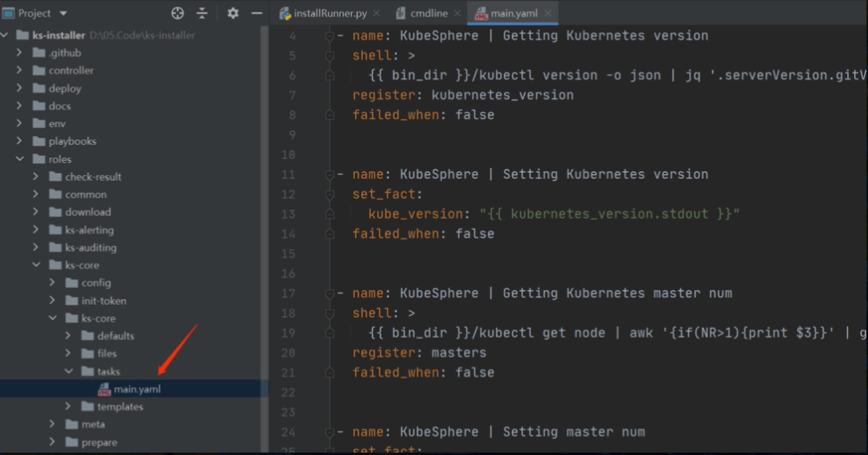Select the init-token folder
Viewport: 868px width, 455px height.
pyautogui.click(x=104, y=301)
